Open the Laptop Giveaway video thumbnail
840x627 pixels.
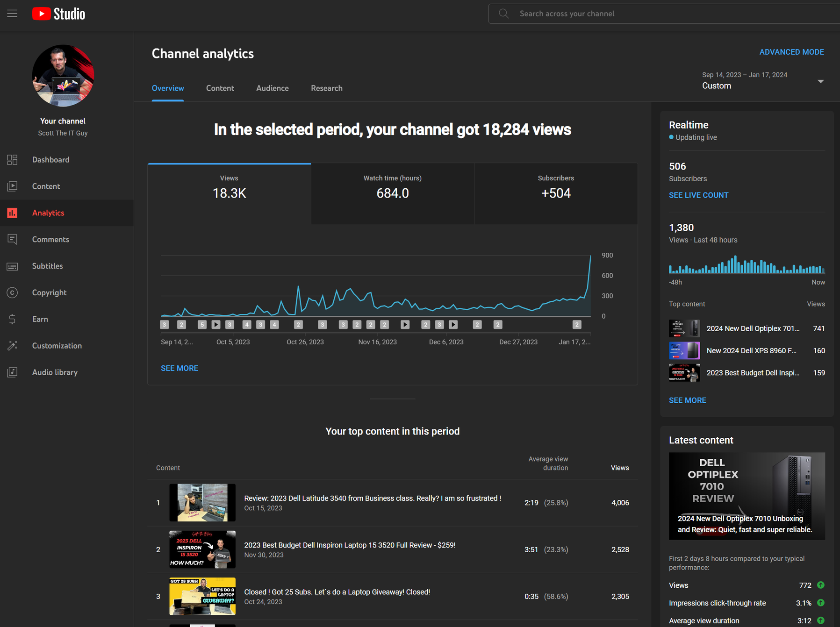pos(202,596)
